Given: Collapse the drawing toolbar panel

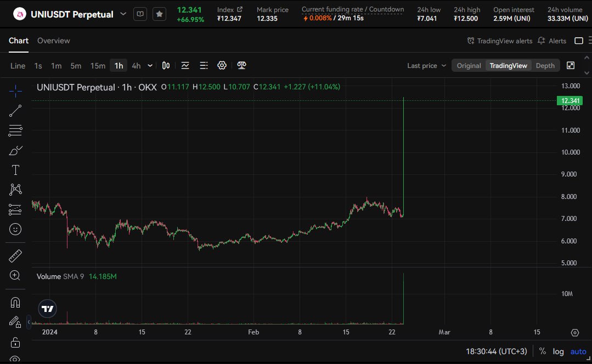Looking at the screenshot, I should click(29, 322).
